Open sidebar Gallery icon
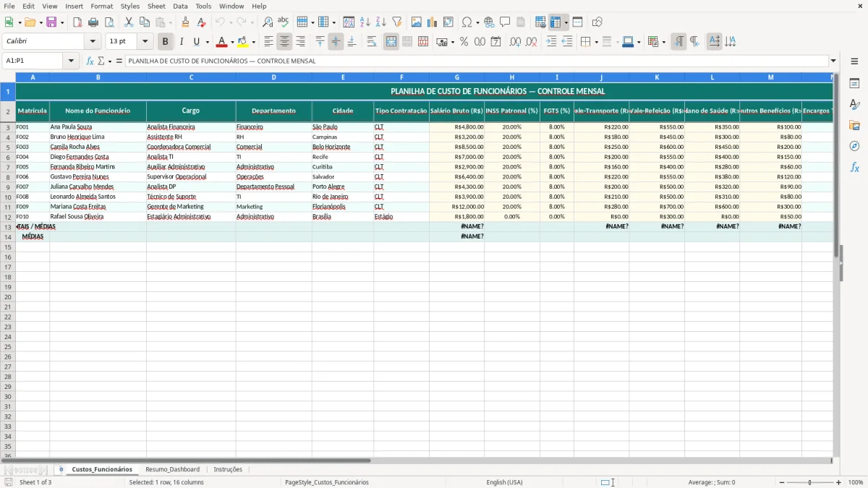 (854, 125)
